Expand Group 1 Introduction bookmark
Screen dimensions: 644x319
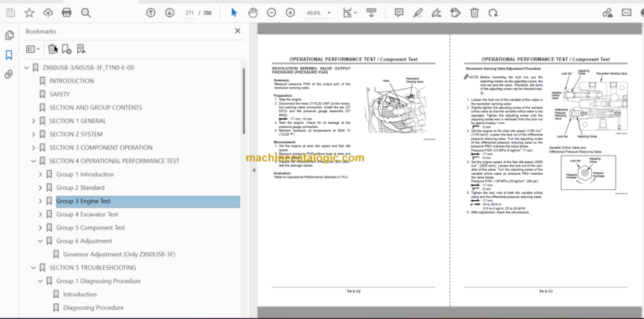click(x=40, y=174)
